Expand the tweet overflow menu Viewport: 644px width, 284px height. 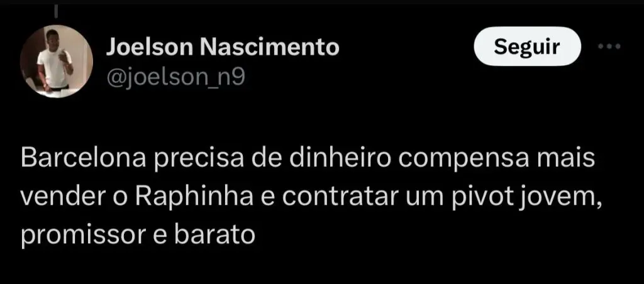[x=608, y=47]
